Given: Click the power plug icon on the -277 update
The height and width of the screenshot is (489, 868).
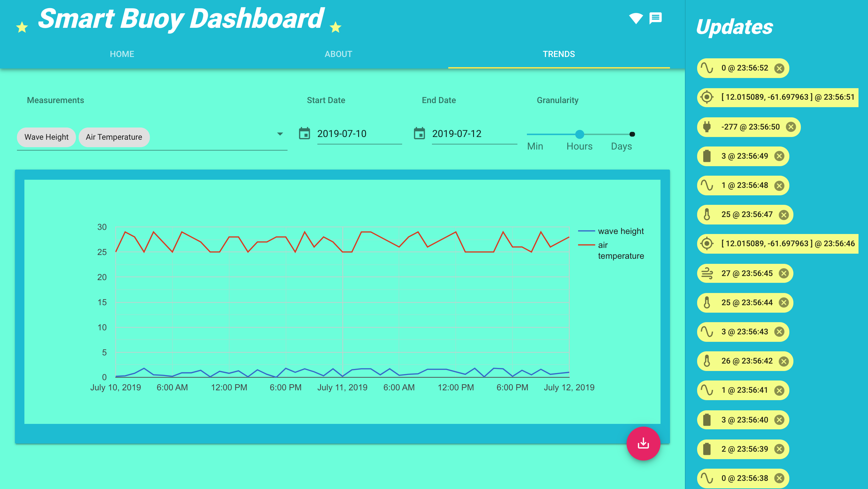Looking at the screenshot, I should click(707, 127).
